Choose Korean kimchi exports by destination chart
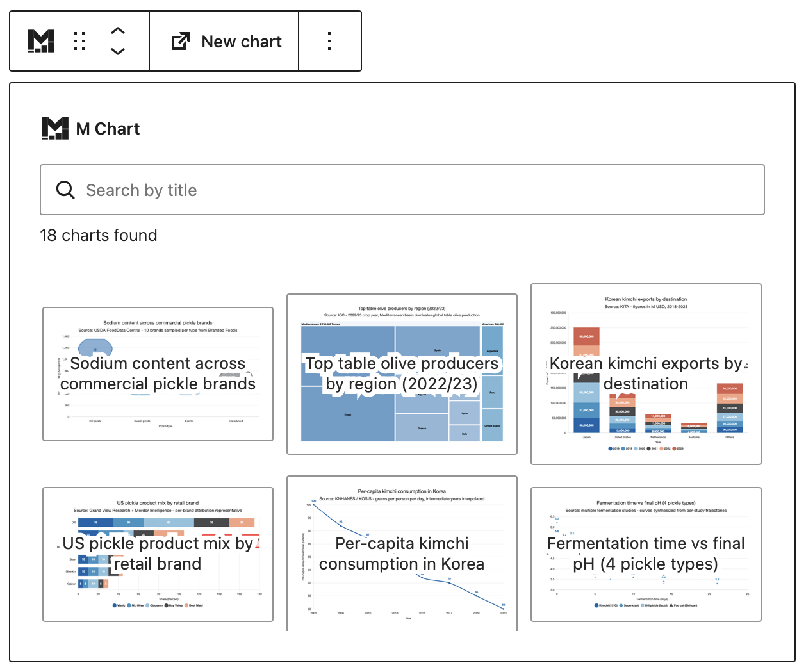Viewport: 806px width, 672px height. [x=646, y=374]
